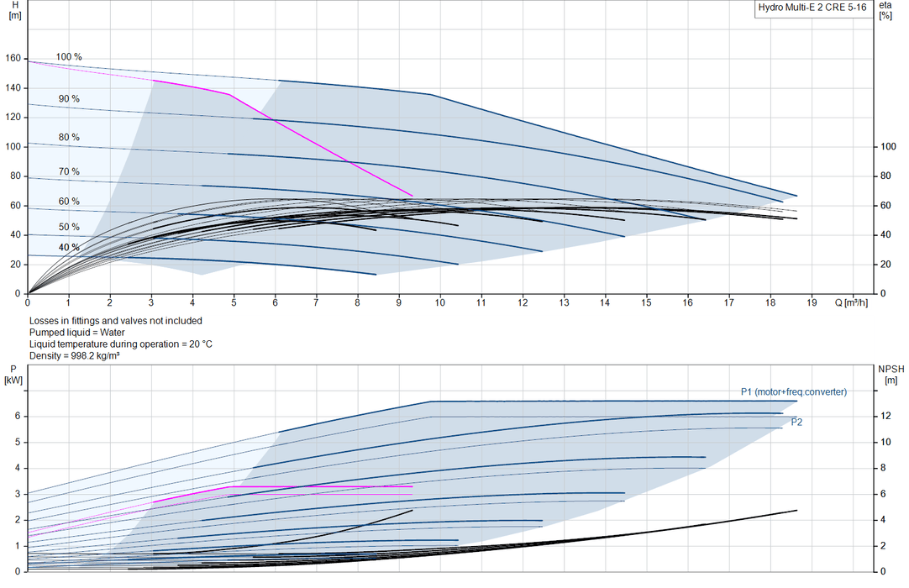
Task: Click the P [kW] axis title
Action: [13, 375]
